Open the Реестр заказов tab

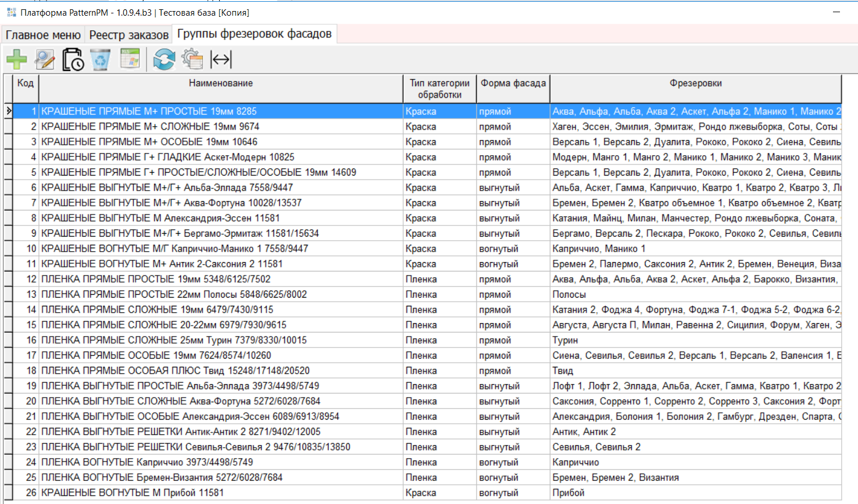tap(129, 35)
